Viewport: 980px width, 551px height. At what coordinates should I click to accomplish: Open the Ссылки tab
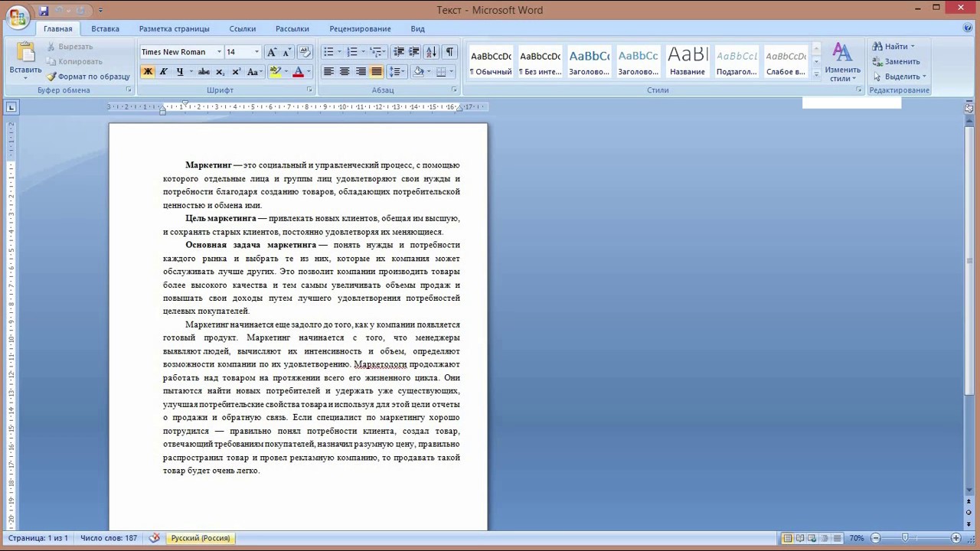click(x=243, y=29)
